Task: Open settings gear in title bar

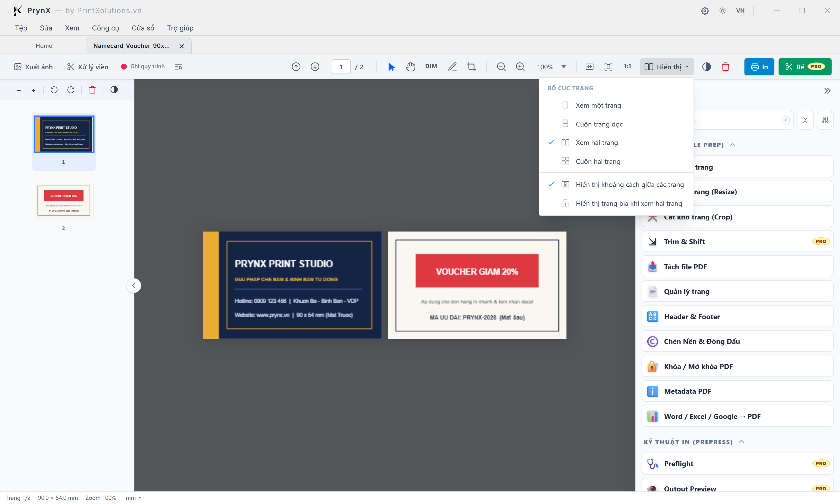Action: point(705,10)
